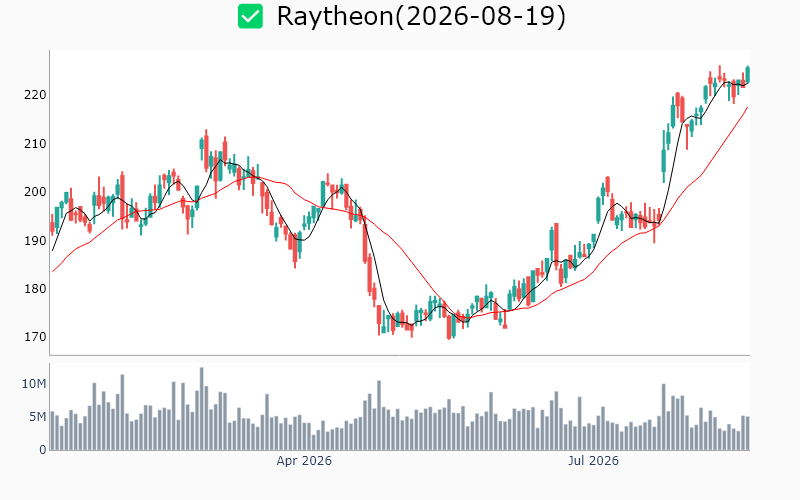
Task: Click the red moving average line's right end
Action: tap(747, 107)
